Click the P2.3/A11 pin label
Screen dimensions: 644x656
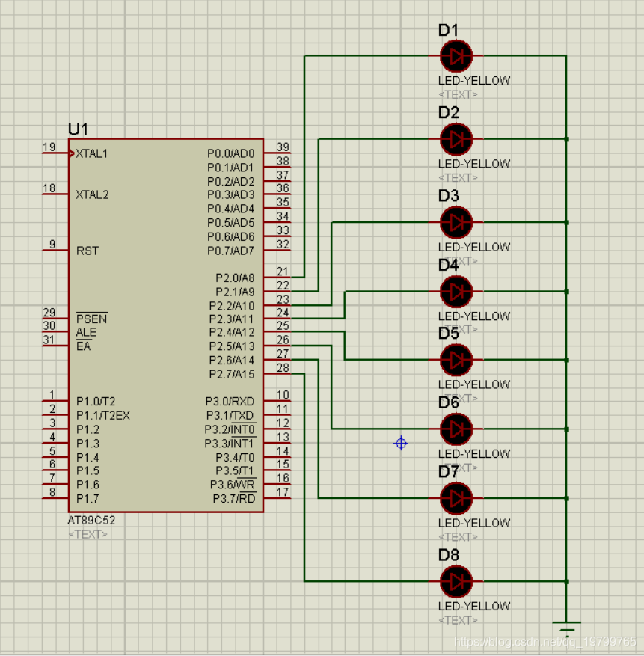[x=231, y=319]
